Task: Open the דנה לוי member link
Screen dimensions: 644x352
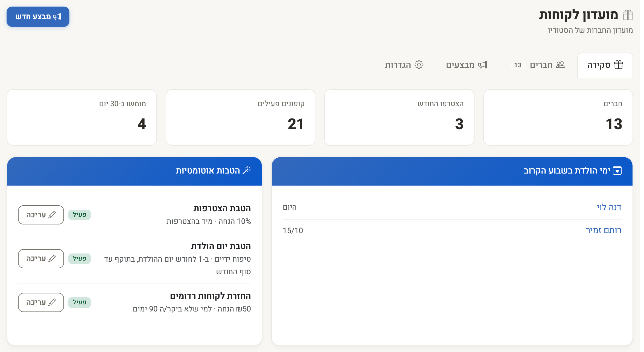Action: click(609, 207)
